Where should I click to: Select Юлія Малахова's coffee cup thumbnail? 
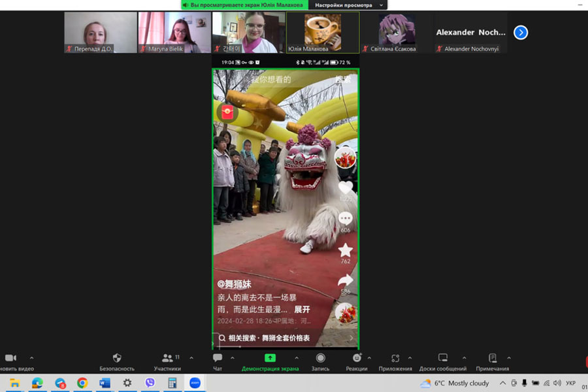click(x=323, y=32)
